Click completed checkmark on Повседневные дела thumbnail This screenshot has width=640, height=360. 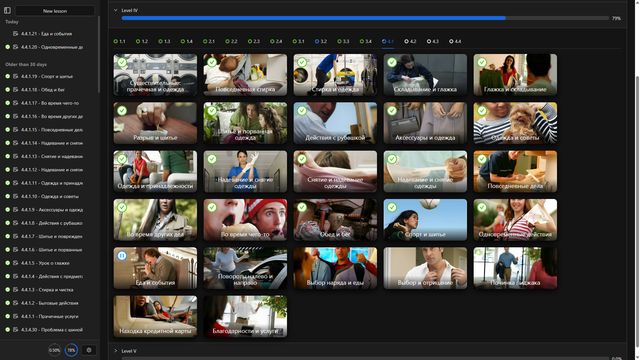[482, 159]
